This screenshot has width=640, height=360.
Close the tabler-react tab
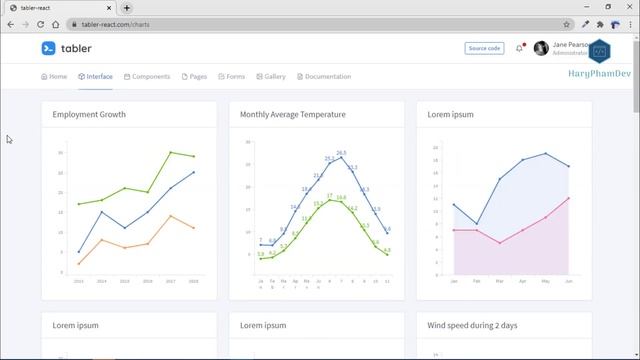coord(109,8)
